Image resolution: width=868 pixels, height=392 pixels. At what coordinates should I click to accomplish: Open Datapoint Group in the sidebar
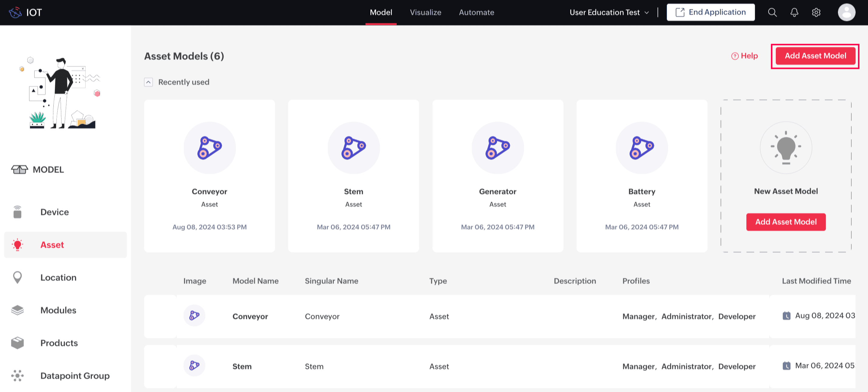[75, 376]
